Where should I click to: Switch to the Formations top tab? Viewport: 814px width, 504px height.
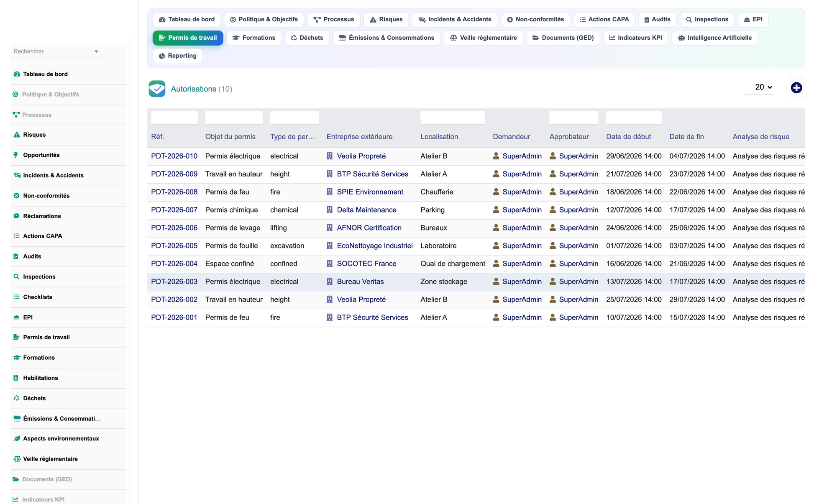pos(254,38)
